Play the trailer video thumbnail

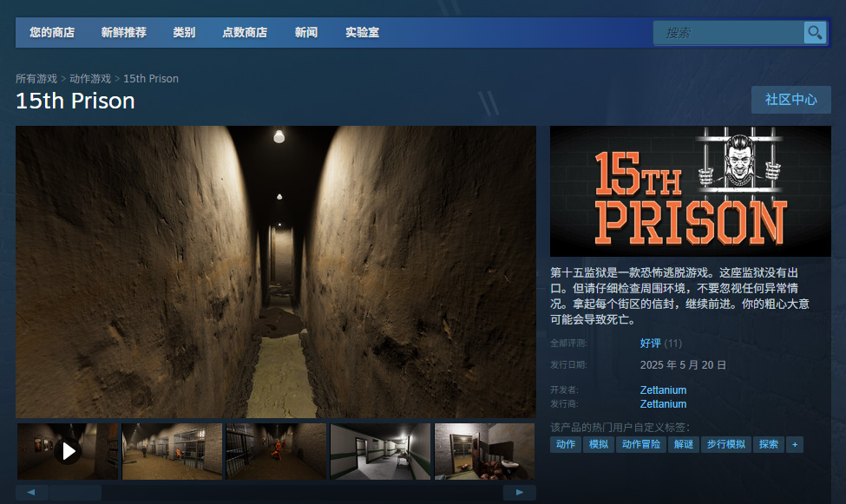[x=68, y=451]
